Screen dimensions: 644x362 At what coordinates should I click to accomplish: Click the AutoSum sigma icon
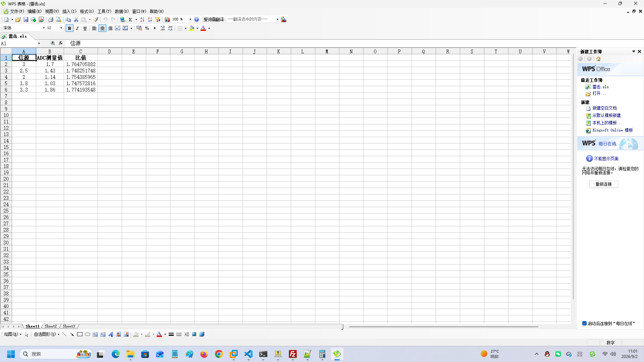click(130, 19)
